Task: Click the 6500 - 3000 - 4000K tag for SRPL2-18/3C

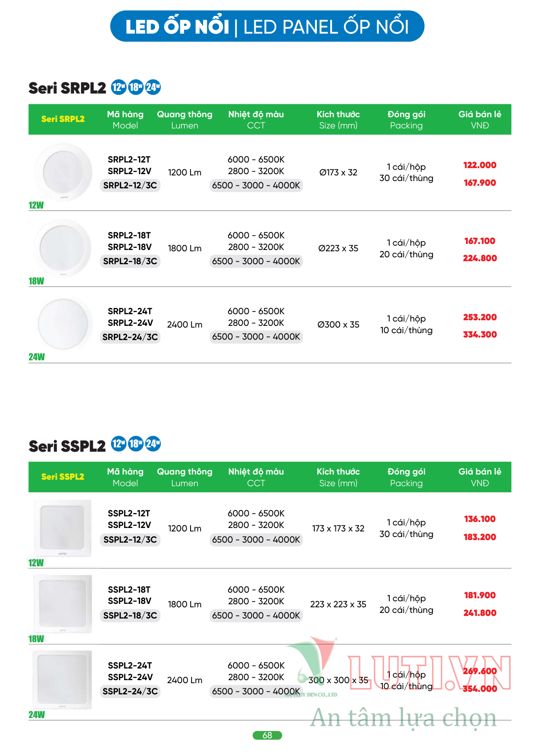Action: pos(256,261)
